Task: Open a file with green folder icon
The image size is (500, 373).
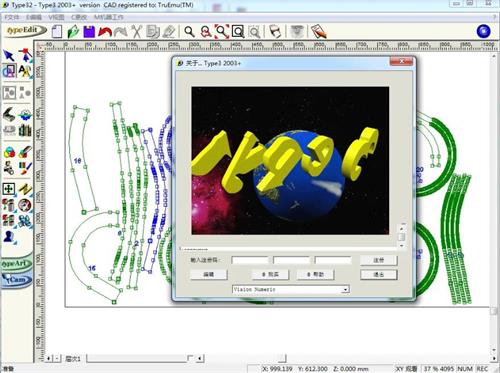Action: coord(73,32)
